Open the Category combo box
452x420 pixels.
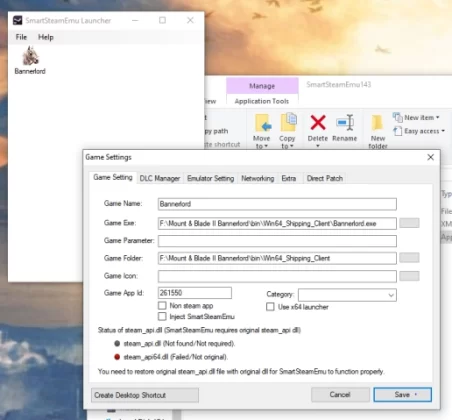[347, 295]
